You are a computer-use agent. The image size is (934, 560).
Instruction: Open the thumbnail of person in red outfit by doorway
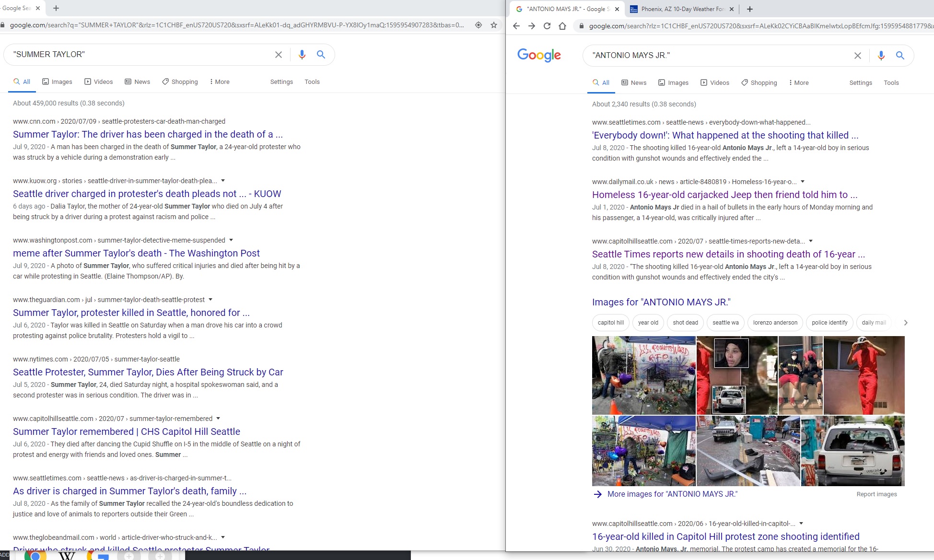click(864, 375)
